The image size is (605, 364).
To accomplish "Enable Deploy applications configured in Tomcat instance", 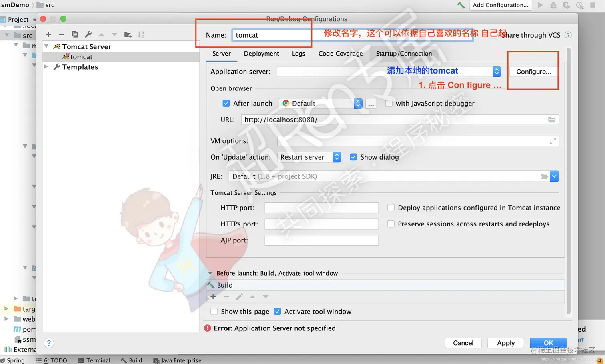I will 391,208.
